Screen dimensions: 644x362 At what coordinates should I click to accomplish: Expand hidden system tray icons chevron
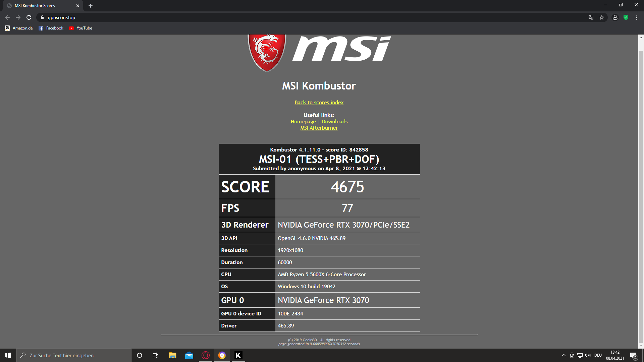coord(563,355)
